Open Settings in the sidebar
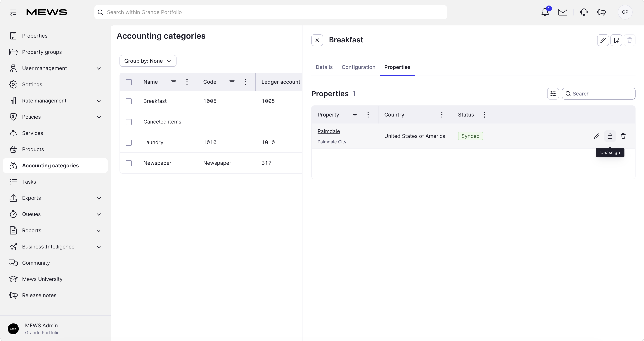This screenshot has width=644, height=341. 55,84
